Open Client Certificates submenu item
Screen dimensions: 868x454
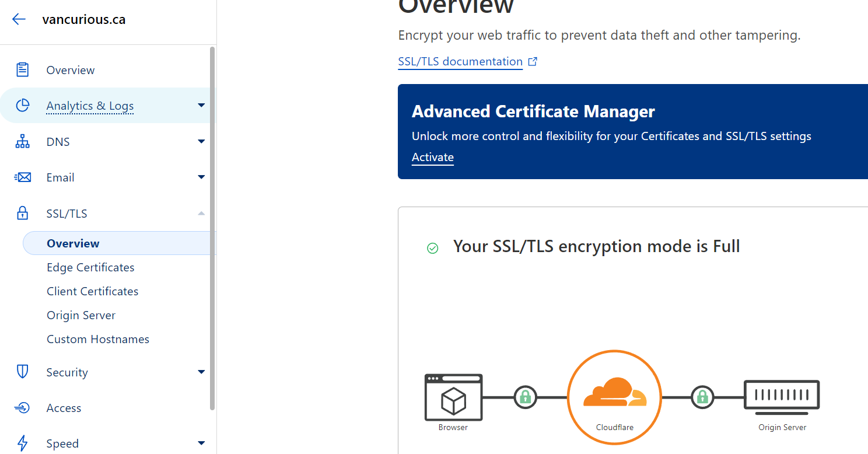coord(92,291)
